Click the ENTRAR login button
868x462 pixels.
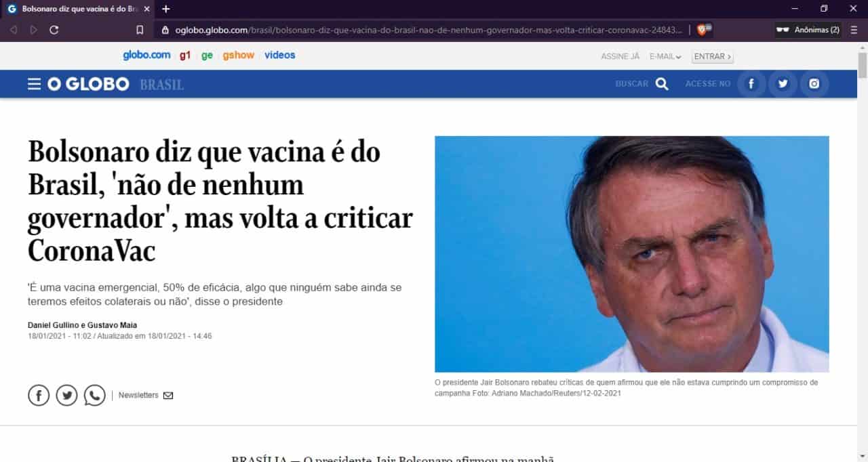[712, 57]
